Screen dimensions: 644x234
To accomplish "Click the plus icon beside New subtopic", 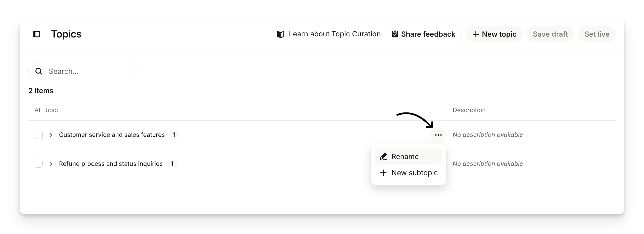I will pyautogui.click(x=383, y=173).
